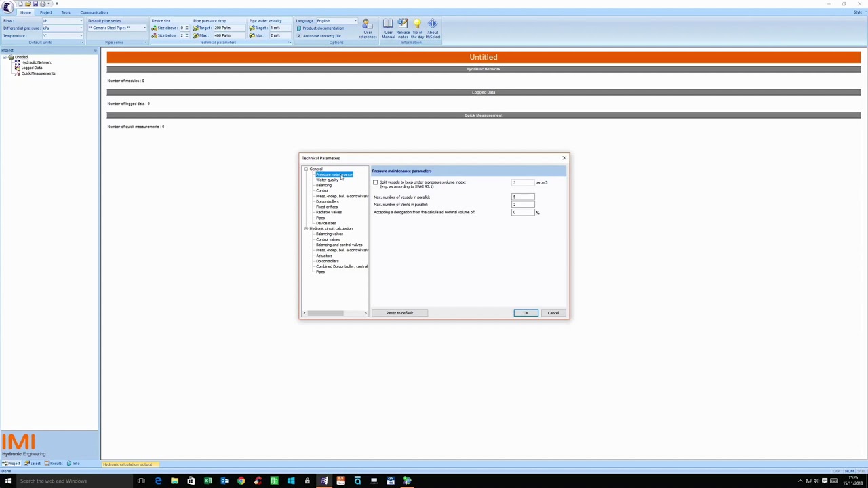
Task: Click Reset to default button
Action: 399,313
